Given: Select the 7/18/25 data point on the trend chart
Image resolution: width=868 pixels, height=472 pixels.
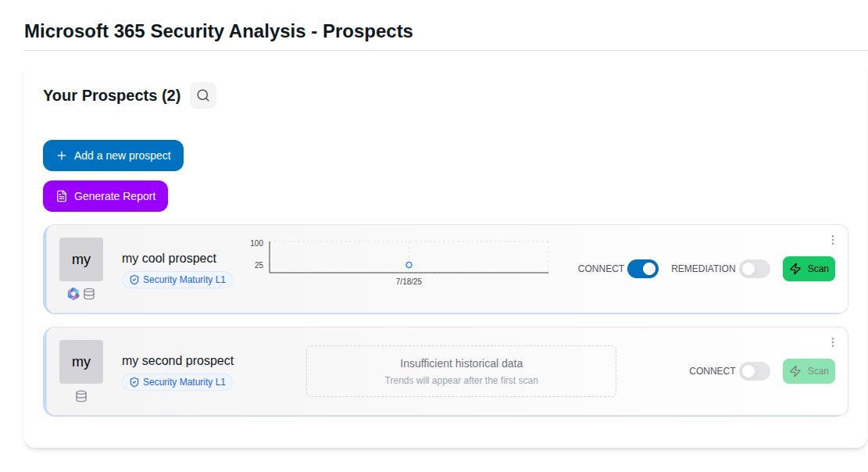Looking at the screenshot, I should click(x=408, y=265).
